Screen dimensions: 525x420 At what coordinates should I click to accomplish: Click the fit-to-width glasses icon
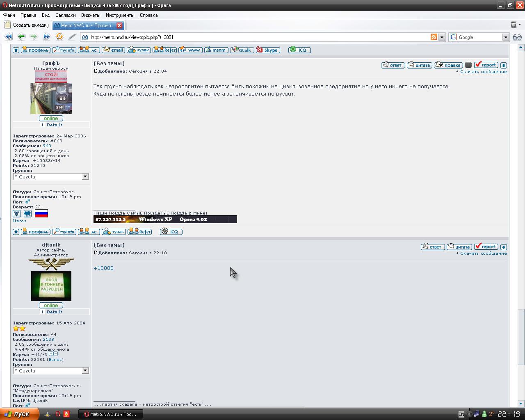[517, 37]
